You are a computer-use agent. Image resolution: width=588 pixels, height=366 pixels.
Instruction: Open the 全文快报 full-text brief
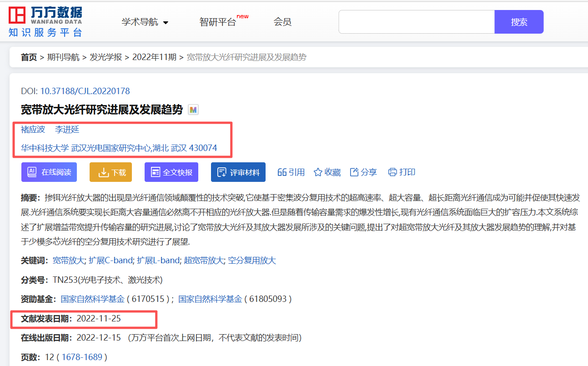point(171,172)
